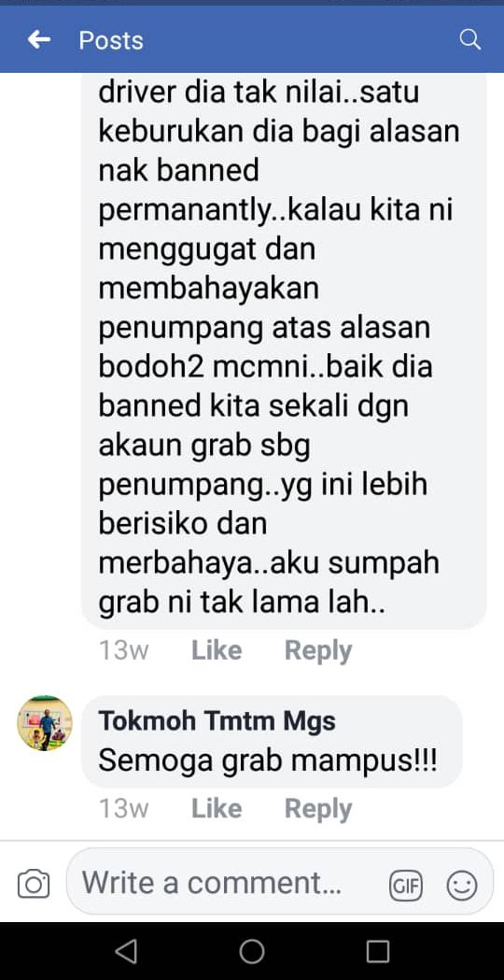Go back using the header arrow
This screenshot has height=980, width=504.
pyautogui.click(x=38, y=40)
